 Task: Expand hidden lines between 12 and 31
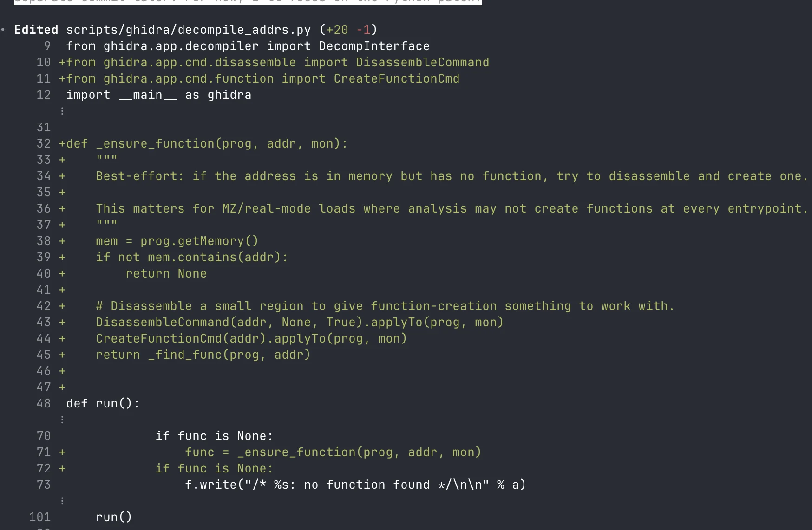point(62,111)
